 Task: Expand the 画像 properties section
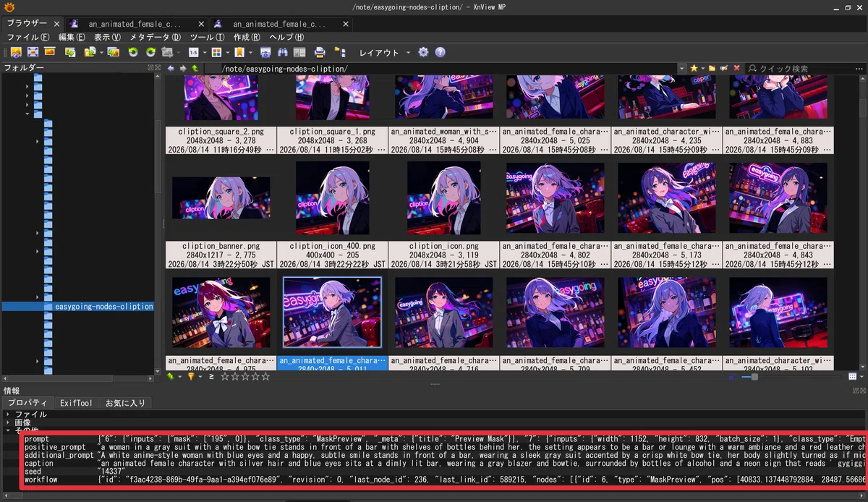coord(7,422)
